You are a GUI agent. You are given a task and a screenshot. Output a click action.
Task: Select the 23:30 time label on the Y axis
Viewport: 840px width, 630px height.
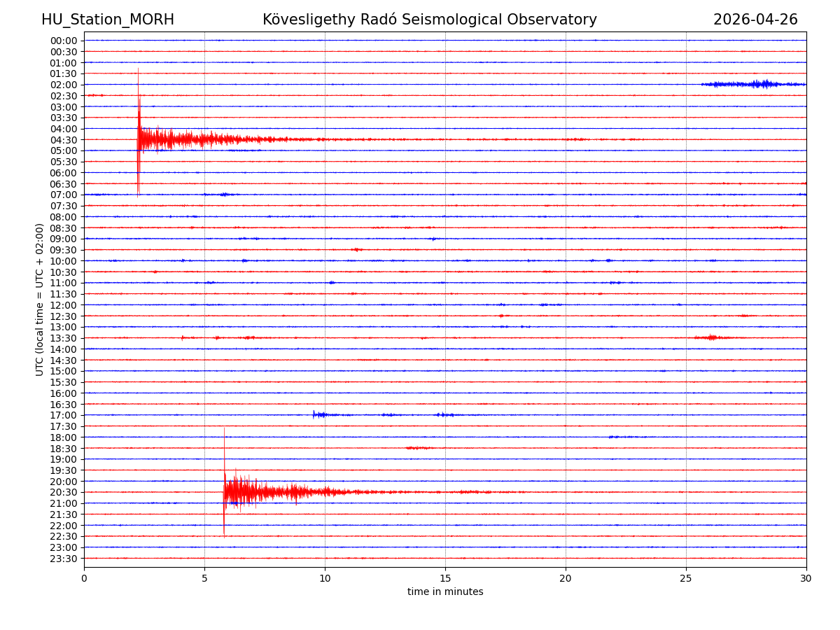[64, 559]
